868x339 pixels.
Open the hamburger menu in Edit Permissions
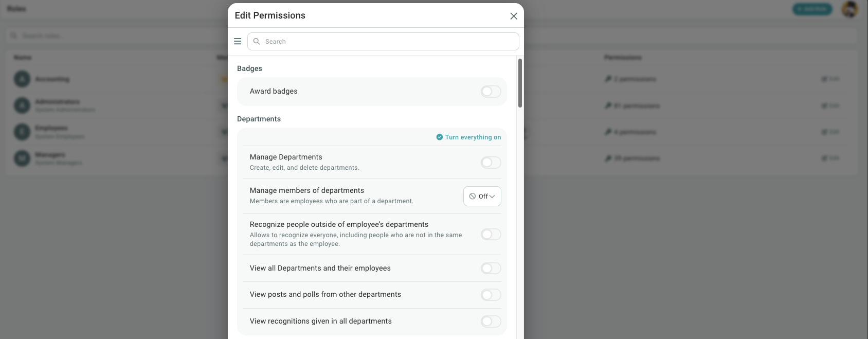(238, 41)
